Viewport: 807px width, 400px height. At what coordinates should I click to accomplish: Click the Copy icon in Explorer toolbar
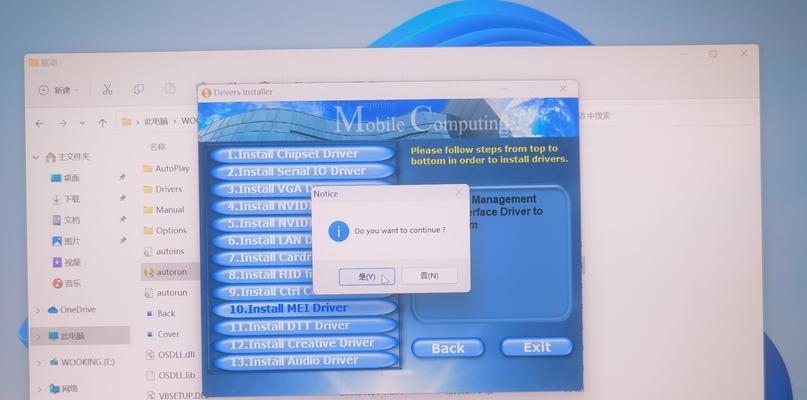[x=138, y=89]
